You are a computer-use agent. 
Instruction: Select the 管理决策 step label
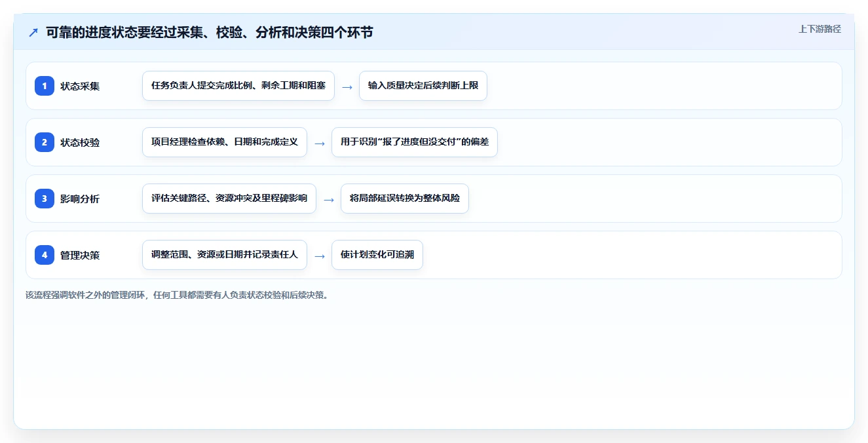tap(80, 255)
